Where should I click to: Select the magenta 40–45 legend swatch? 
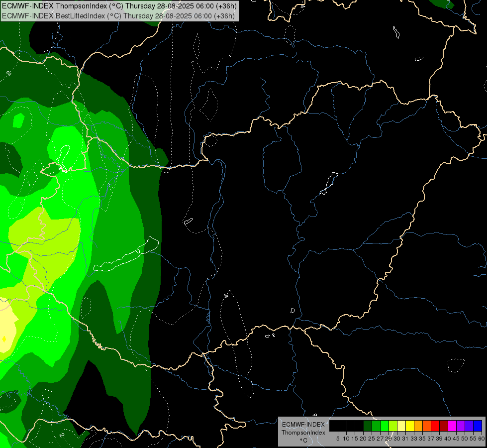click(x=452, y=426)
